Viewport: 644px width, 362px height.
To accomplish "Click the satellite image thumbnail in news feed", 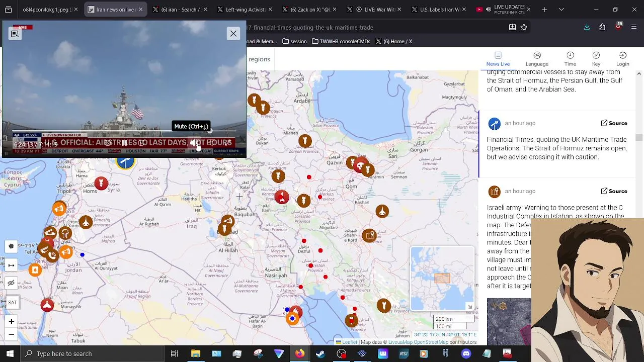I will coord(509,322).
